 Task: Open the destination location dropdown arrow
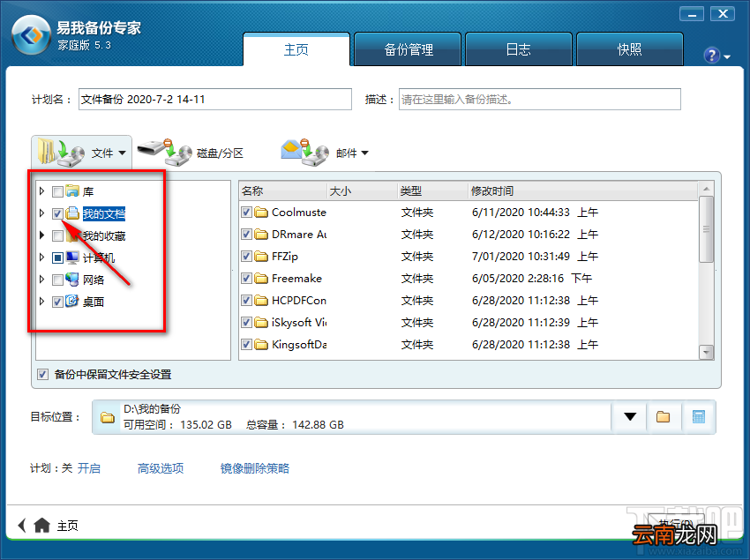coord(630,417)
